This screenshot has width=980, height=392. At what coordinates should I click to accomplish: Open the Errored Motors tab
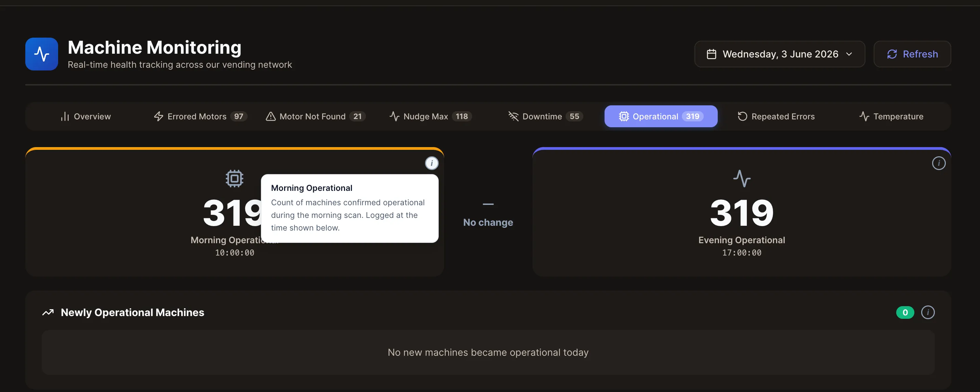[x=200, y=116]
